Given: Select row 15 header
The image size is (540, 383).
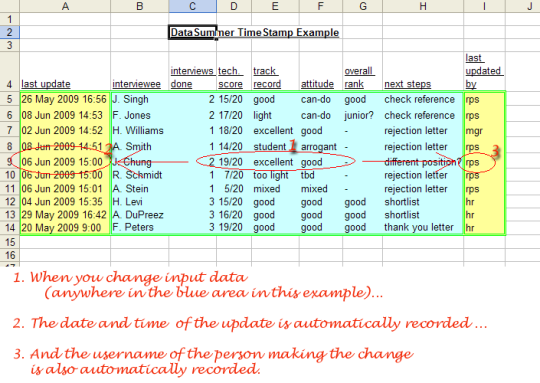Looking at the screenshot, I should (x=10, y=242).
